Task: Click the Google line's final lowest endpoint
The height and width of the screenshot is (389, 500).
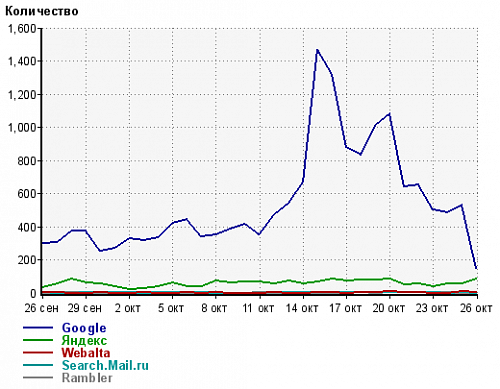Action: (x=477, y=269)
